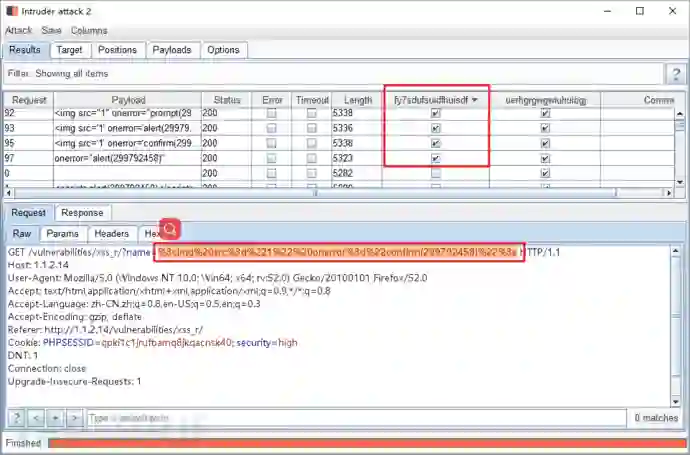Click the filter help question mark icon
The width and height of the screenshot is (690, 455).
click(x=677, y=74)
